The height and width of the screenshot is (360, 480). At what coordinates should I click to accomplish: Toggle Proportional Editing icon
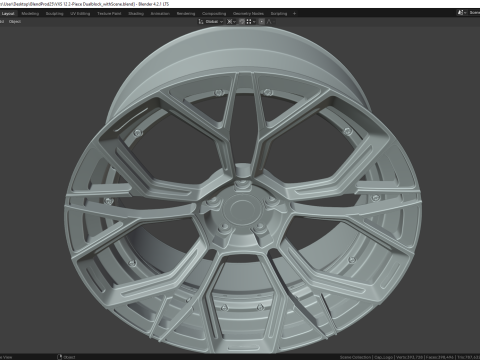coord(262,21)
